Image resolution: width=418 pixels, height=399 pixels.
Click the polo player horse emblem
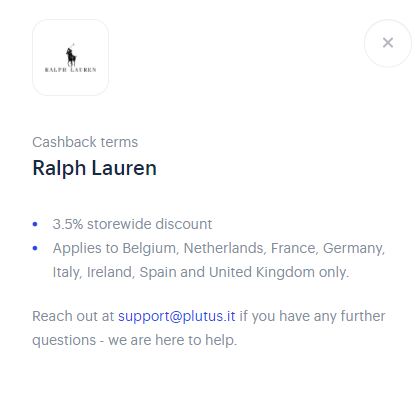(71, 54)
